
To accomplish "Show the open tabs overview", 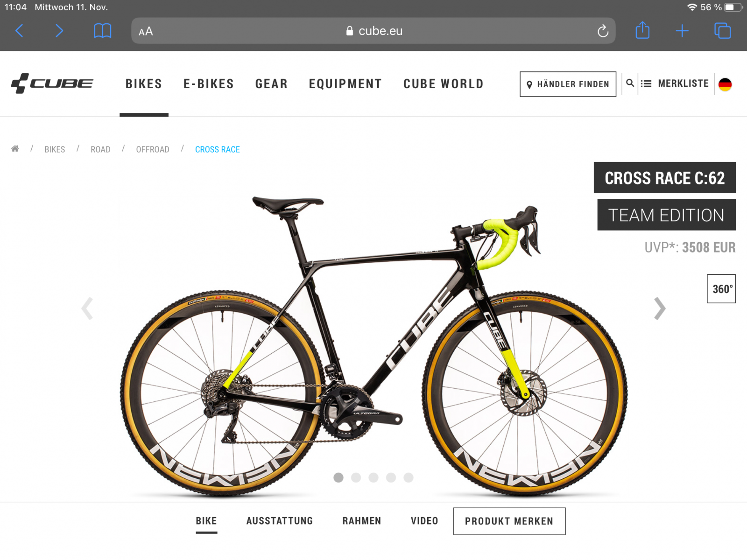I will click(x=722, y=31).
